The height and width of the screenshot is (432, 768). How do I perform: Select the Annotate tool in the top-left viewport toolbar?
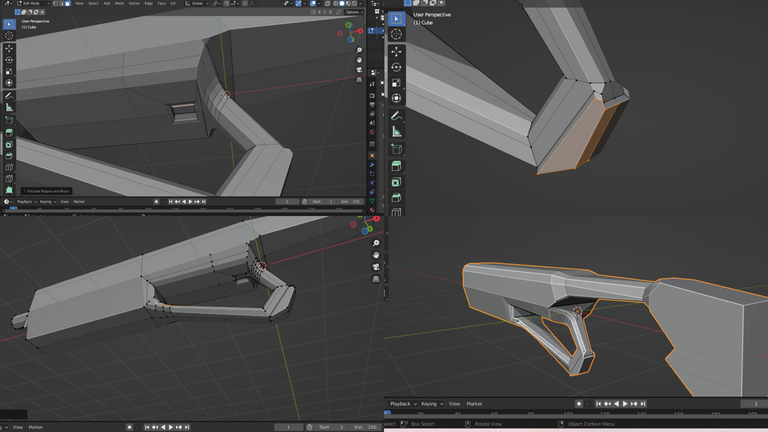pyautogui.click(x=9, y=96)
